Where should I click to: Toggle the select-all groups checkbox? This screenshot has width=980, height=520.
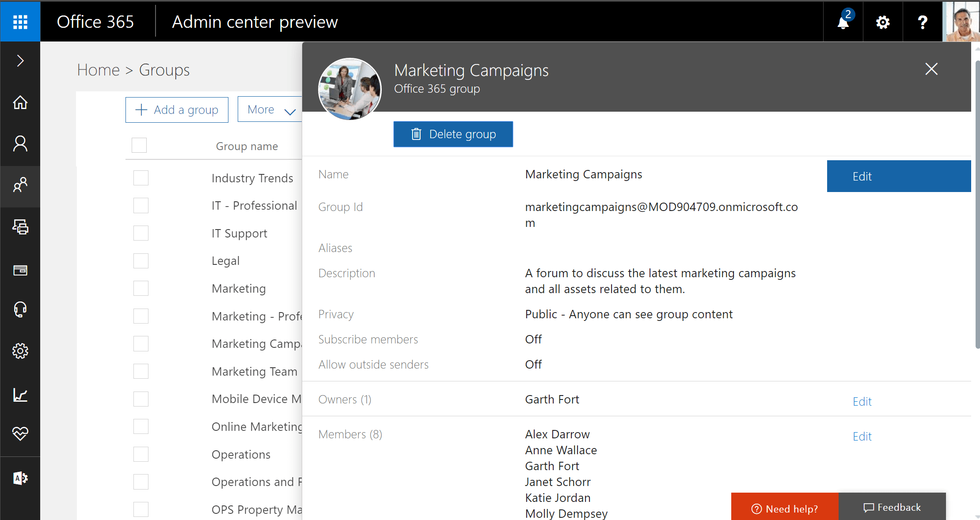pos(139,145)
